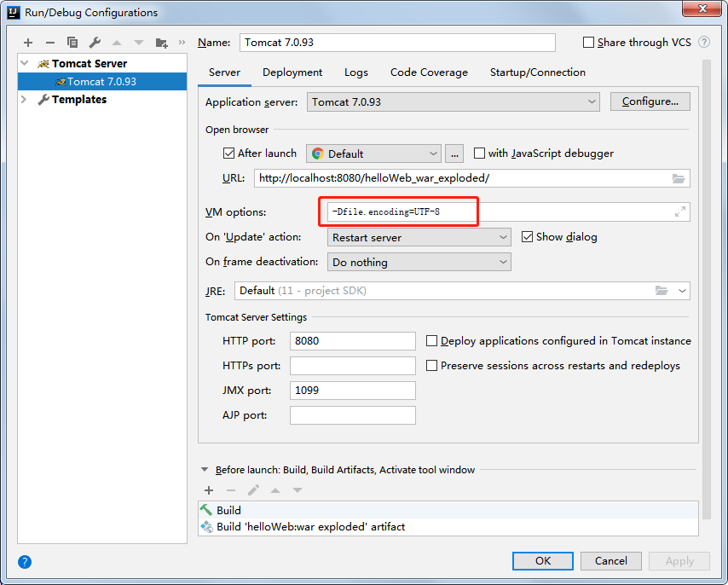Click the HTTP port field
Screen dimensions: 728x585
coord(353,341)
